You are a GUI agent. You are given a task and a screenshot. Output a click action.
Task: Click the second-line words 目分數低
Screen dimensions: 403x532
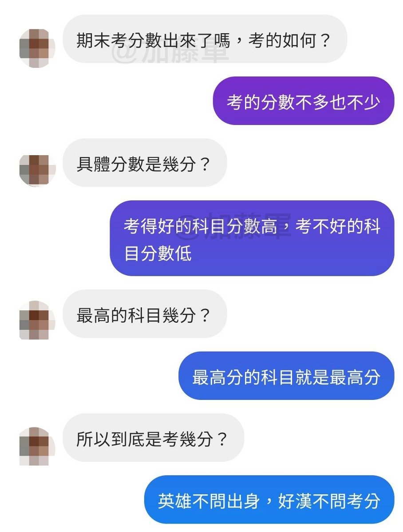(x=158, y=254)
